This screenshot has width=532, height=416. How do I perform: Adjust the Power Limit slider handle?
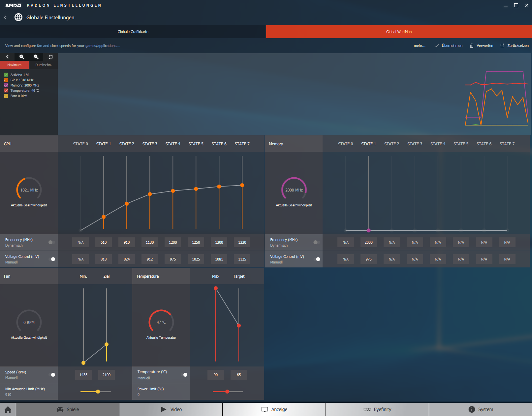(x=227, y=392)
